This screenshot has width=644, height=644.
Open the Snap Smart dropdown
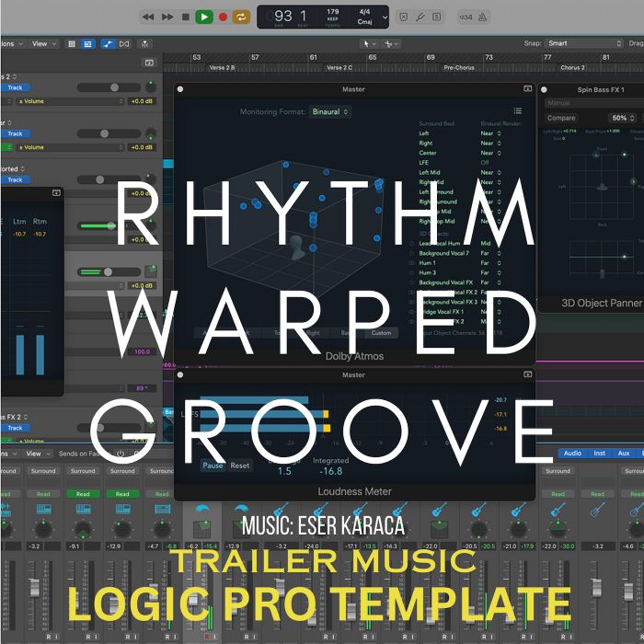[584, 43]
